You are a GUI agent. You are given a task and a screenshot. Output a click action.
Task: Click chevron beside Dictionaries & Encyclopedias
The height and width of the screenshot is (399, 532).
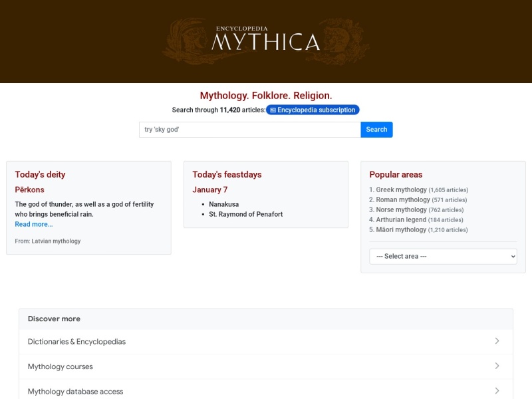(x=497, y=341)
